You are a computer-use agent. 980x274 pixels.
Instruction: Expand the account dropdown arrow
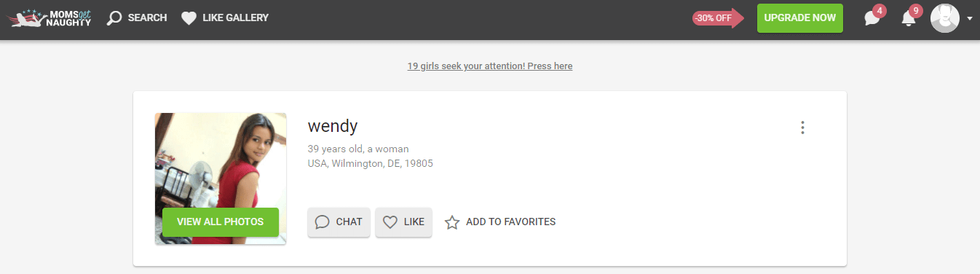(x=970, y=19)
